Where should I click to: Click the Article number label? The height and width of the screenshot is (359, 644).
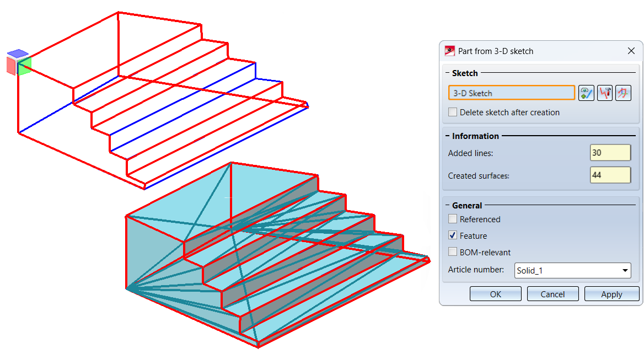point(476,270)
